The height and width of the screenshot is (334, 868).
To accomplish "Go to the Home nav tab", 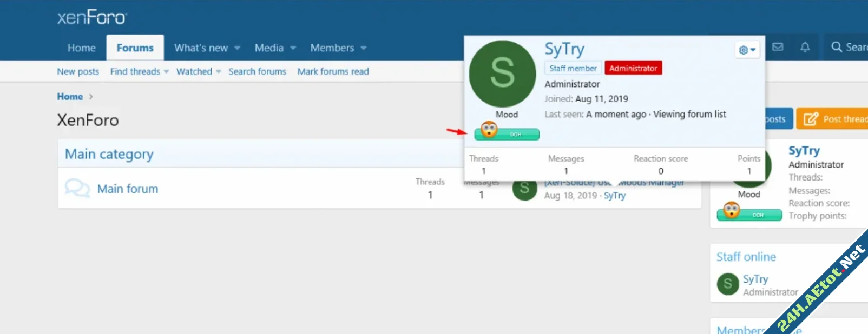I will pos(81,48).
